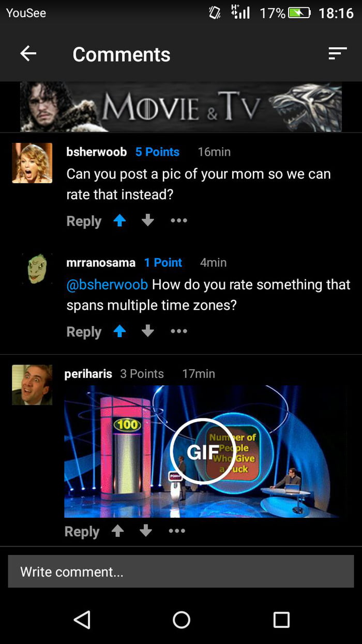
Task: Open the three-dot menu on mrranosama's comment
Action: (178, 331)
